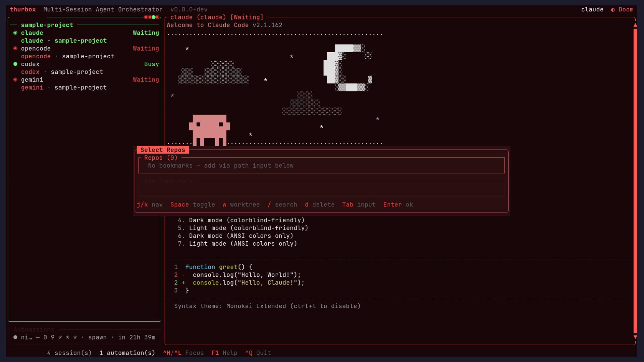Screen dimensions: 644x362
Task: Click the j/k nav hint
Action: coord(150,205)
